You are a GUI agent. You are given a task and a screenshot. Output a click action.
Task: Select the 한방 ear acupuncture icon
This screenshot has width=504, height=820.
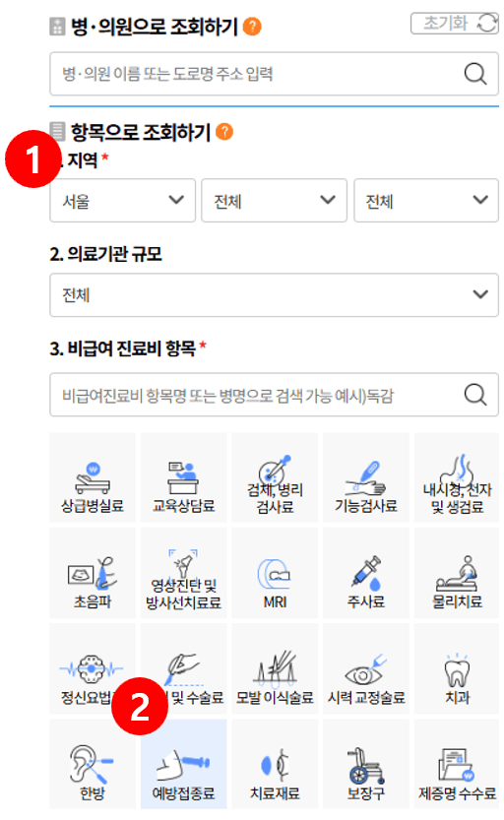93,764
